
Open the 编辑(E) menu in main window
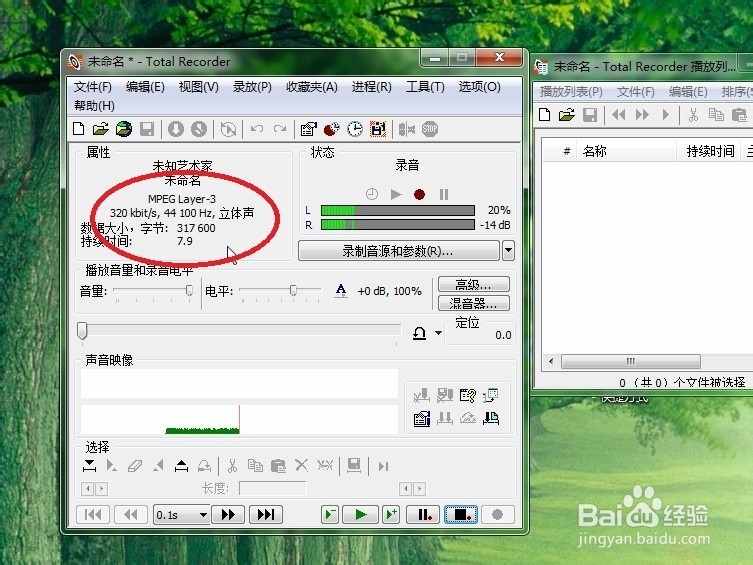pyautogui.click(x=145, y=87)
